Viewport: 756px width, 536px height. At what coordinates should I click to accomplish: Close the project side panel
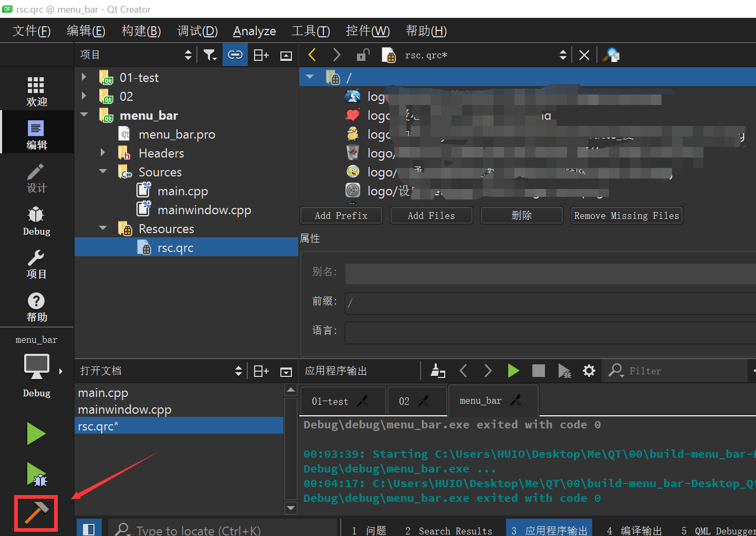286,55
